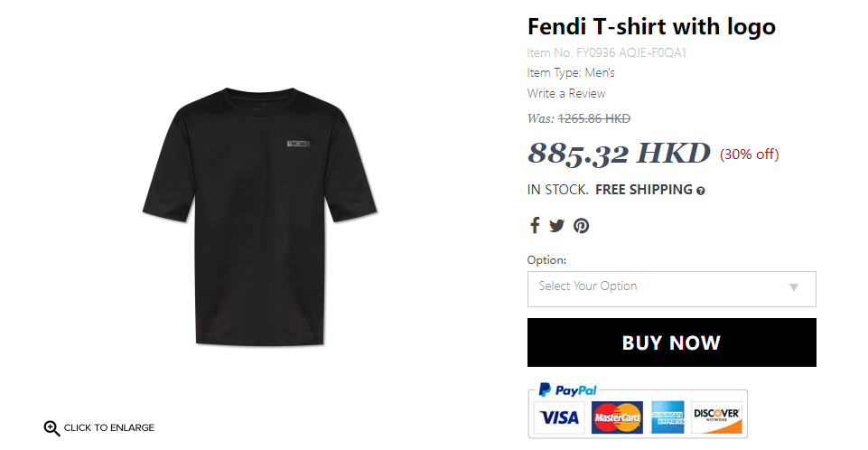Viewport: 868px width, 450px height.
Task: Open the Select Your Option dropdown
Action: pos(671,289)
